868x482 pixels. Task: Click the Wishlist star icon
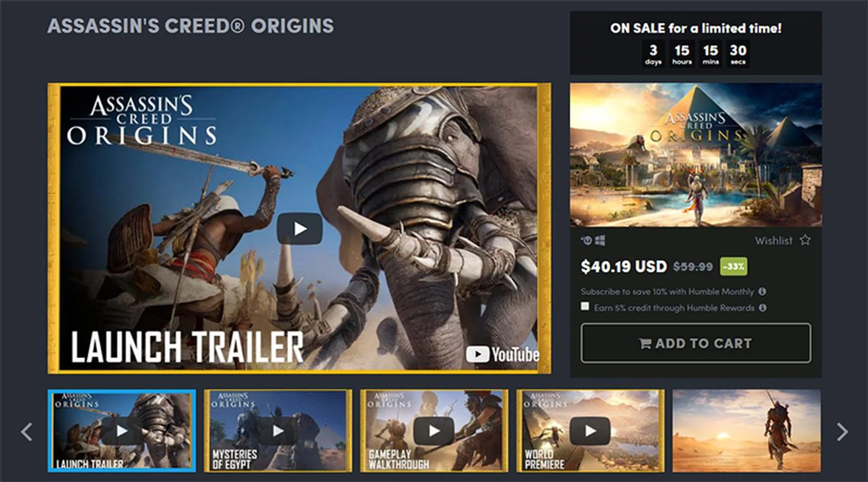805,240
